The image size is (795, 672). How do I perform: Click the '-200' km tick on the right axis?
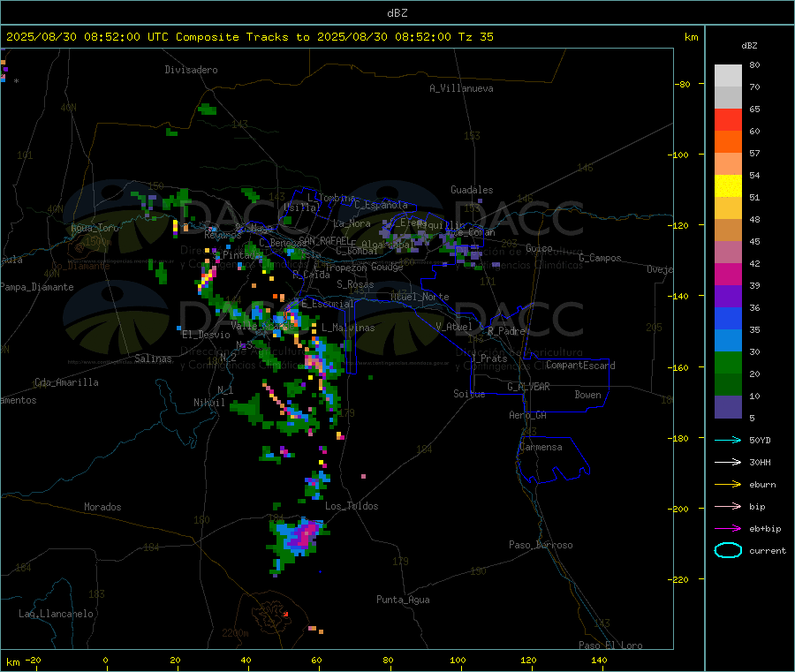click(x=680, y=509)
